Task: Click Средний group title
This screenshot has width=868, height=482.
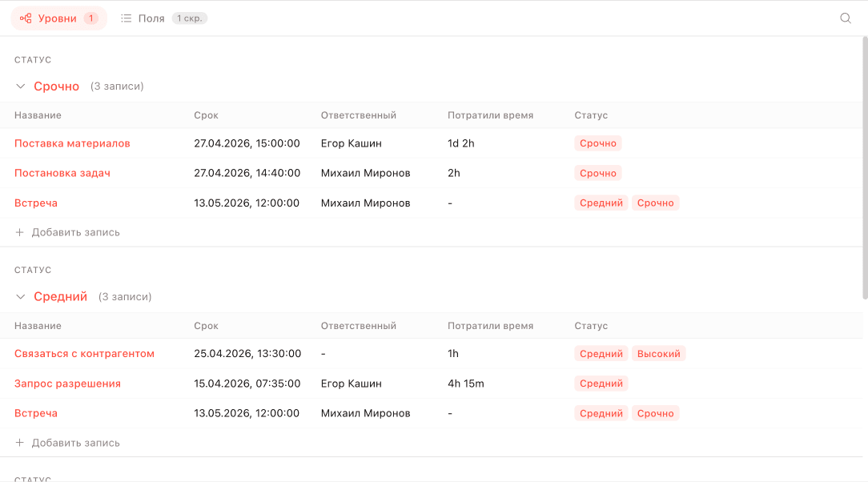Action: [x=60, y=296]
